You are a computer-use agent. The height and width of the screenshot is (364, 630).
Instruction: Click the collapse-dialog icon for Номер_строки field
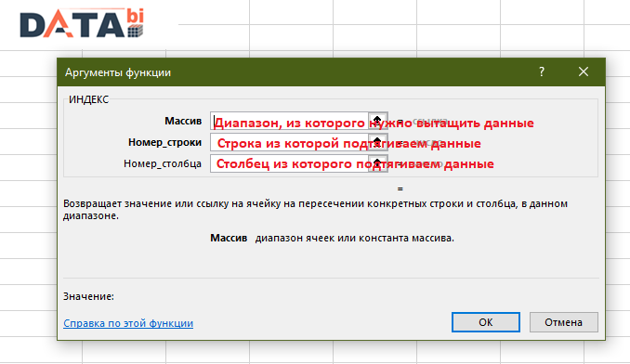[x=377, y=142]
